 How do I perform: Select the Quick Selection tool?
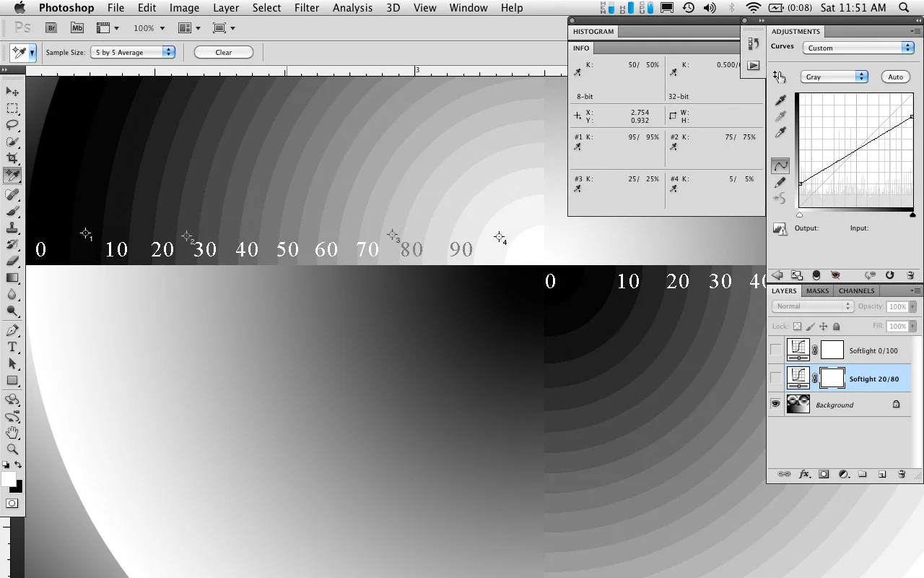12,142
